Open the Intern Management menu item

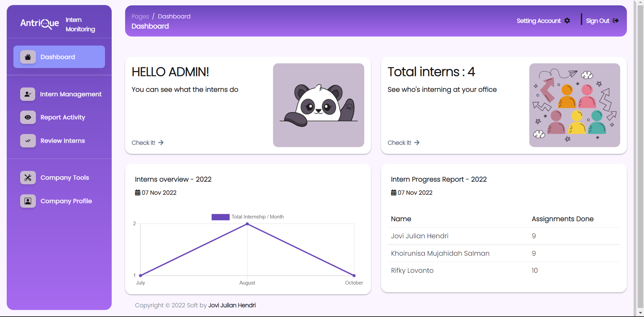pos(70,94)
